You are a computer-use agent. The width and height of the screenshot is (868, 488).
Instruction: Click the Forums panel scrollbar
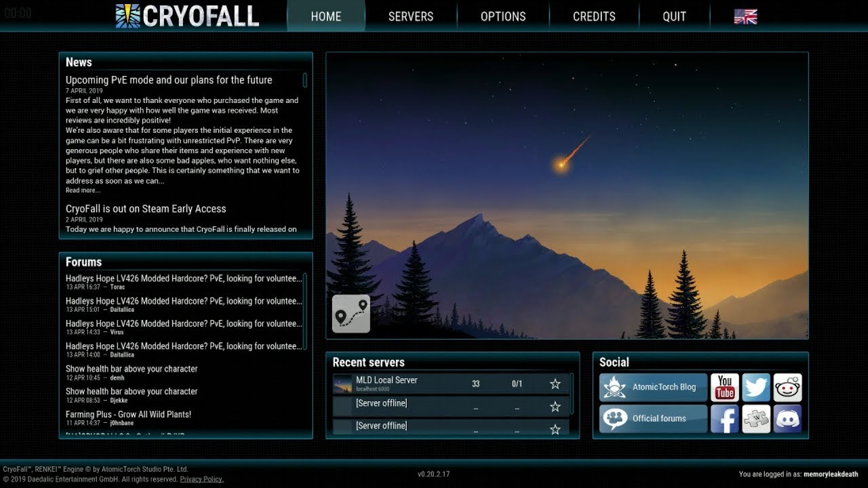click(305, 310)
